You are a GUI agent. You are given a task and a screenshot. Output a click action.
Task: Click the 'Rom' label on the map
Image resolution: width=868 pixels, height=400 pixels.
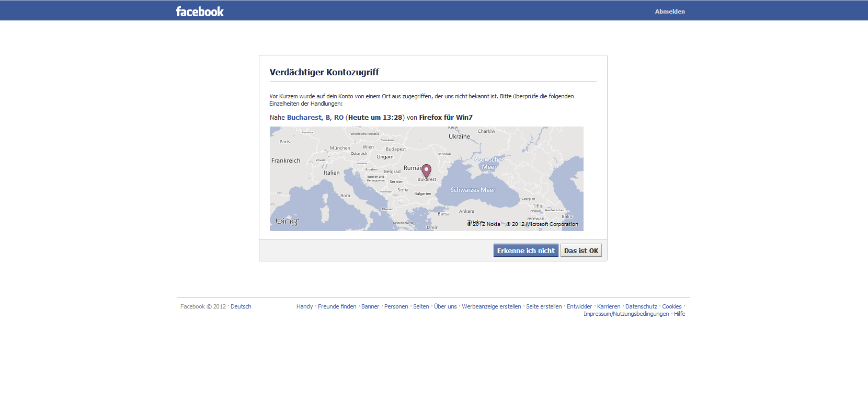[x=345, y=196]
